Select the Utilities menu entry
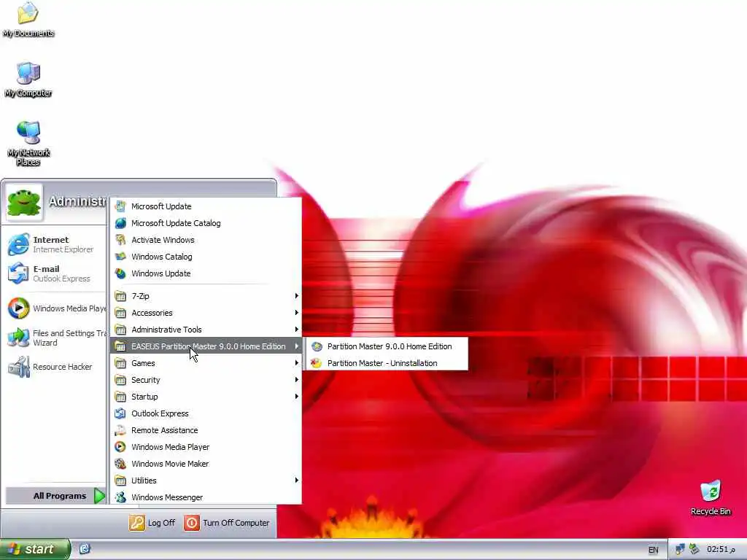Screen dimensions: 747x560 pos(206,481)
